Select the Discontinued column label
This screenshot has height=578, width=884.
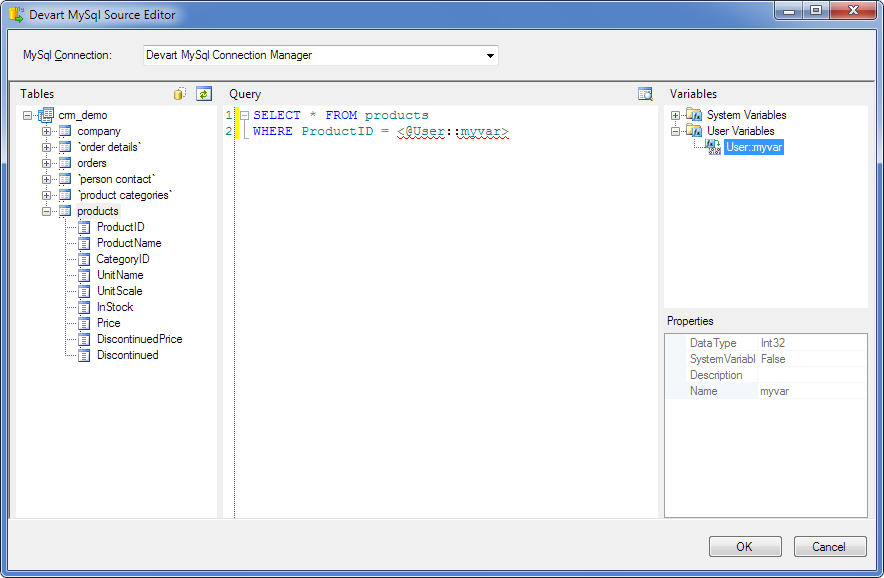pyautogui.click(x=127, y=355)
